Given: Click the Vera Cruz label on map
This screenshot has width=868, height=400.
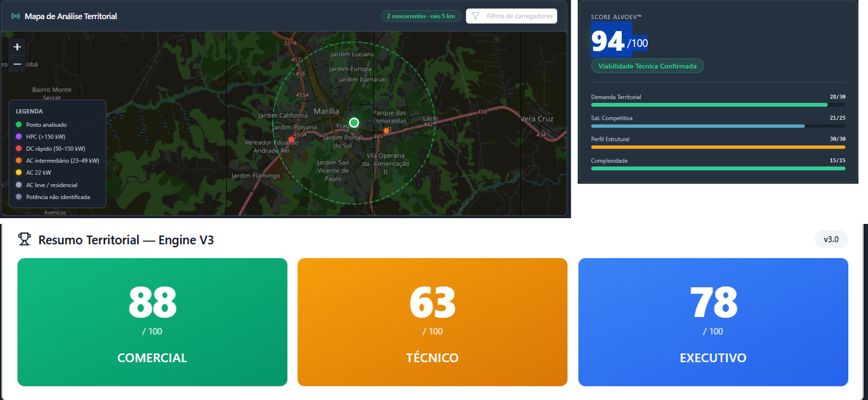Looking at the screenshot, I should tap(537, 119).
